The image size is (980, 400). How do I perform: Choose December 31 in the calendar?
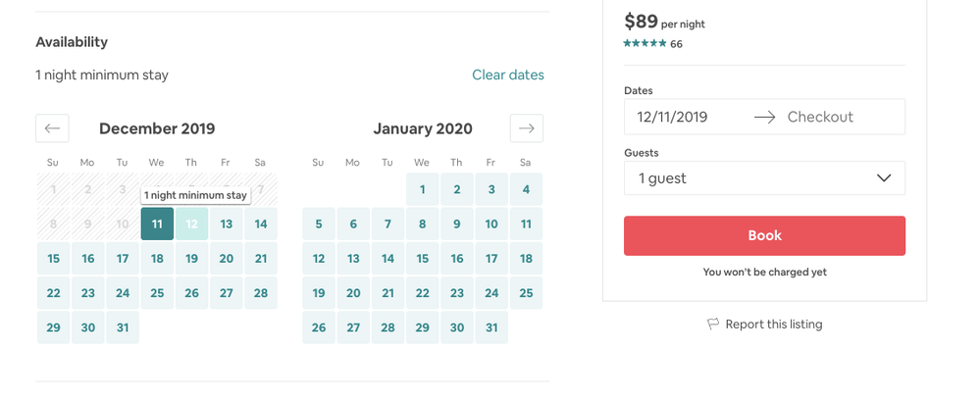(x=123, y=327)
